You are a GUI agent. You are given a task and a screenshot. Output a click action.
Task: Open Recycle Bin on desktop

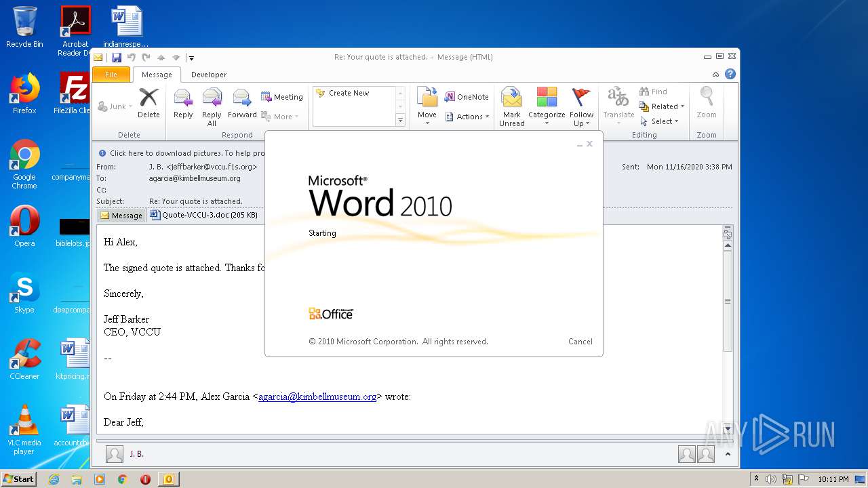(24, 27)
